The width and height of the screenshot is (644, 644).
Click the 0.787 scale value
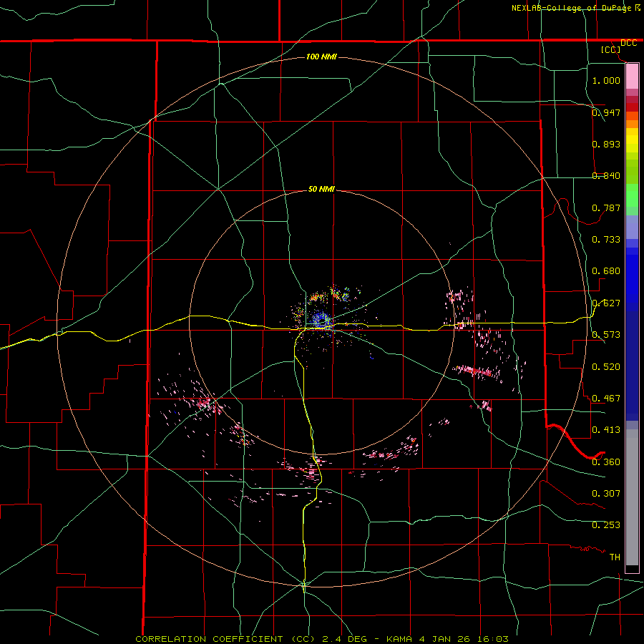(606, 208)
